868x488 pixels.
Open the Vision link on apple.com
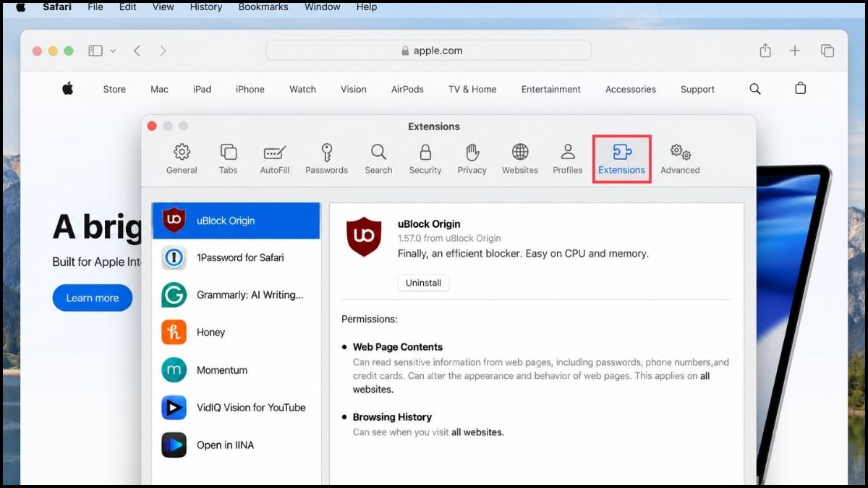[x=354, y=90]
